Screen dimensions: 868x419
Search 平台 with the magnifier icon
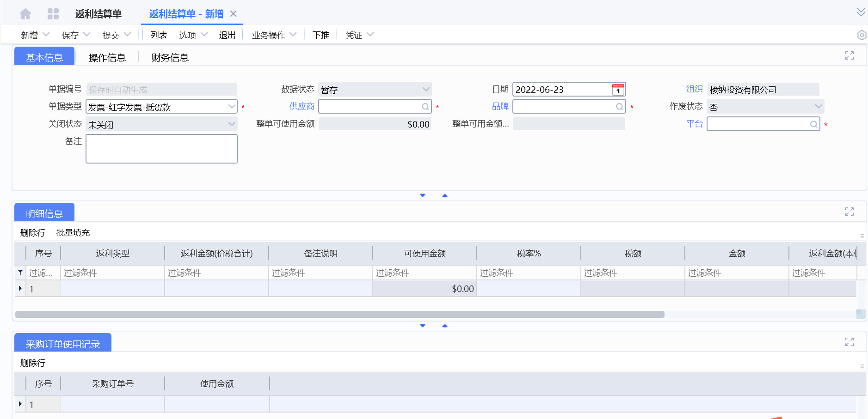tap(813, 124)
